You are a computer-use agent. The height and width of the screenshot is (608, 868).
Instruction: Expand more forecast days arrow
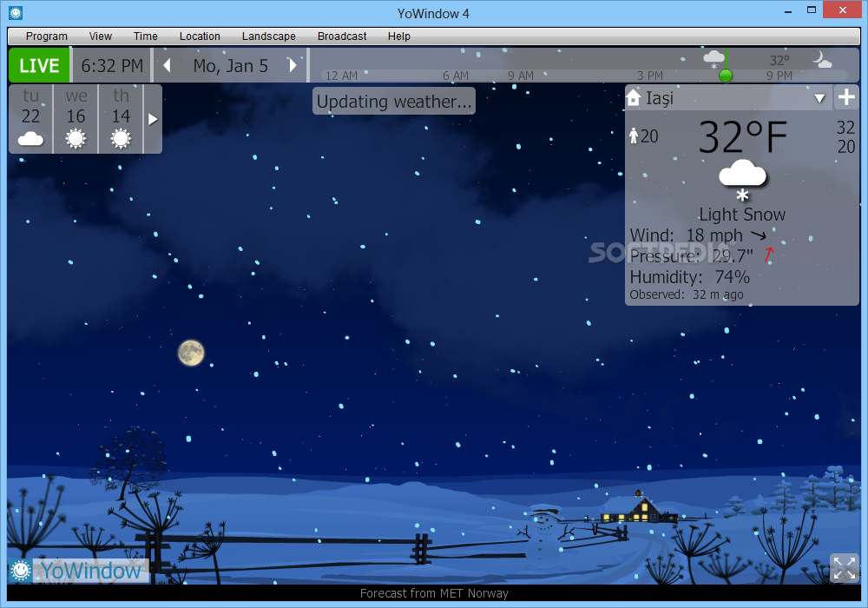click(154, 119)
